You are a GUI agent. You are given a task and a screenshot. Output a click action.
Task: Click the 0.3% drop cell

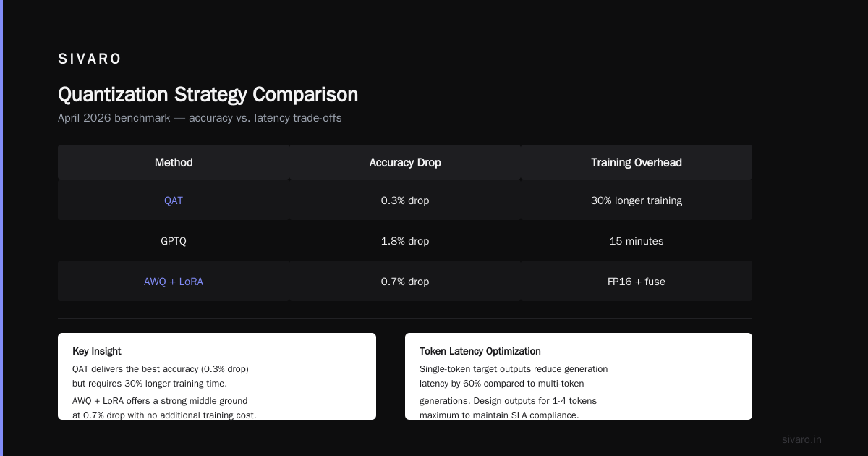[405, 200]
